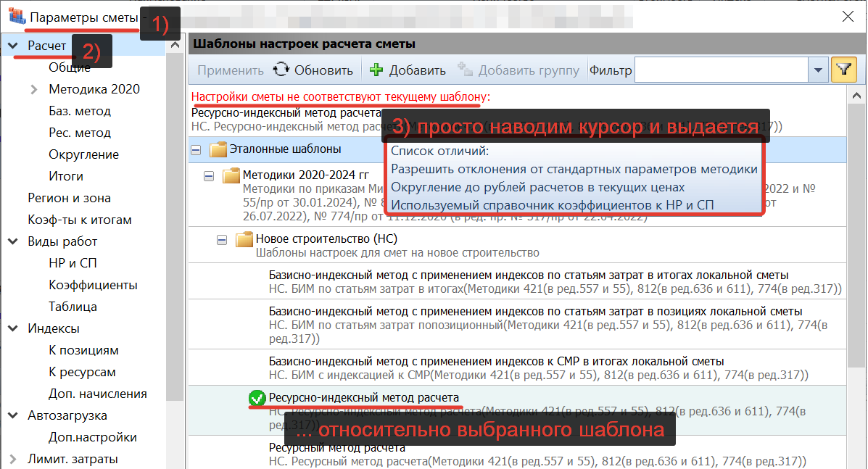Click the Методики 2020-2024 гг folder icon
868x469 pixels.
click(x=231, y=176)
